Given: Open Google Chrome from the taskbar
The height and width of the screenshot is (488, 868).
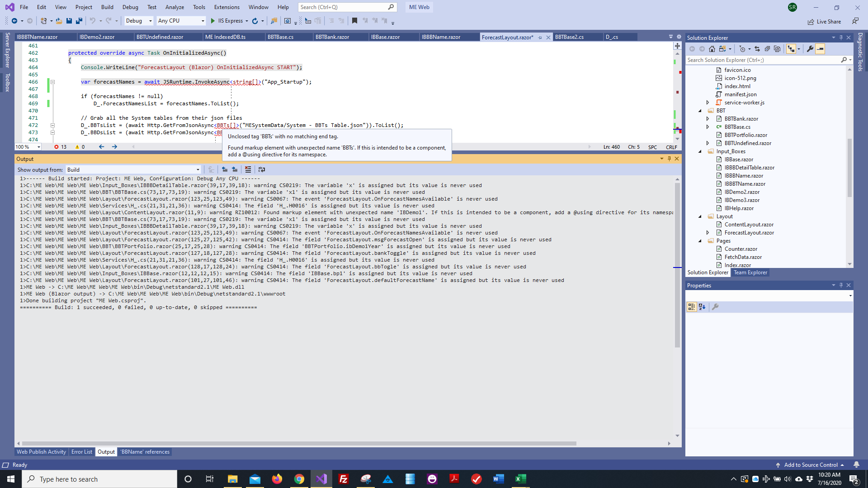Looking at the screenshot, I should tap(299, 479).
